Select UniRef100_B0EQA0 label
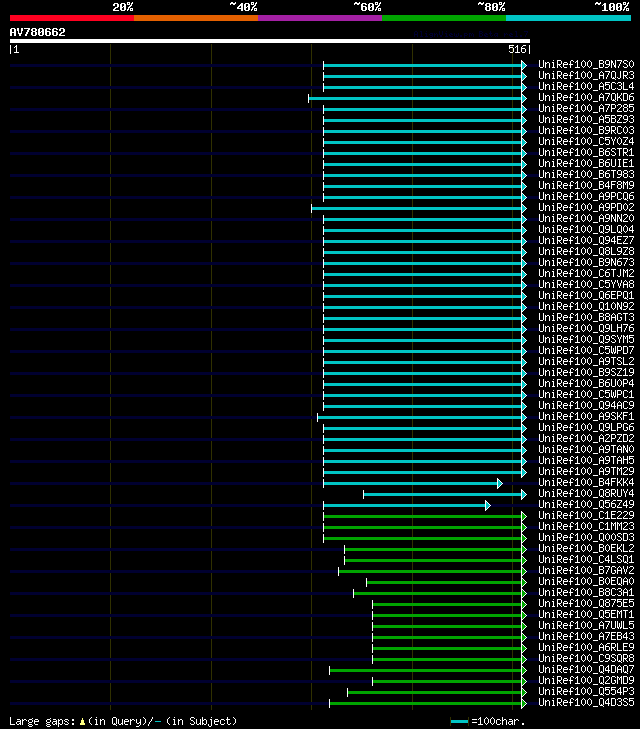The height and width of the screenshot is (729, 640). (x=586, y=582)
